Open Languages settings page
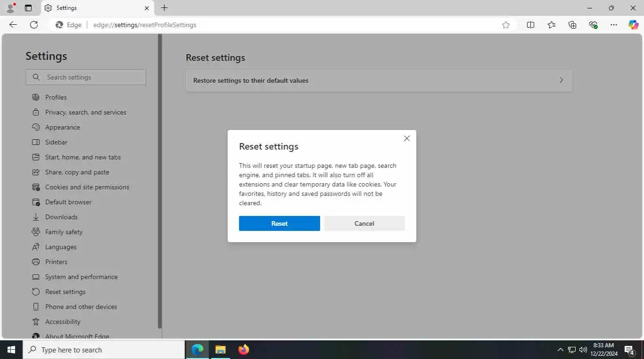Image resolution: width=644 pixels, height=359 pixels. 61,247
